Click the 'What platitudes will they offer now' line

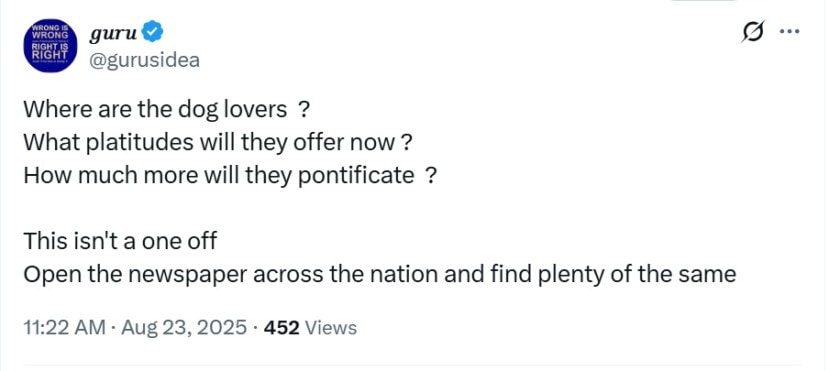coord(218,143)
